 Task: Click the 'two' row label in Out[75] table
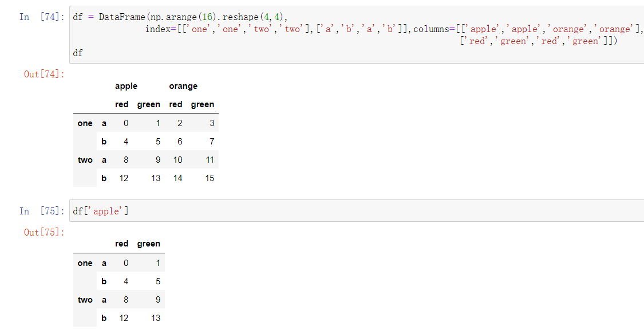(x=85, y=300)
